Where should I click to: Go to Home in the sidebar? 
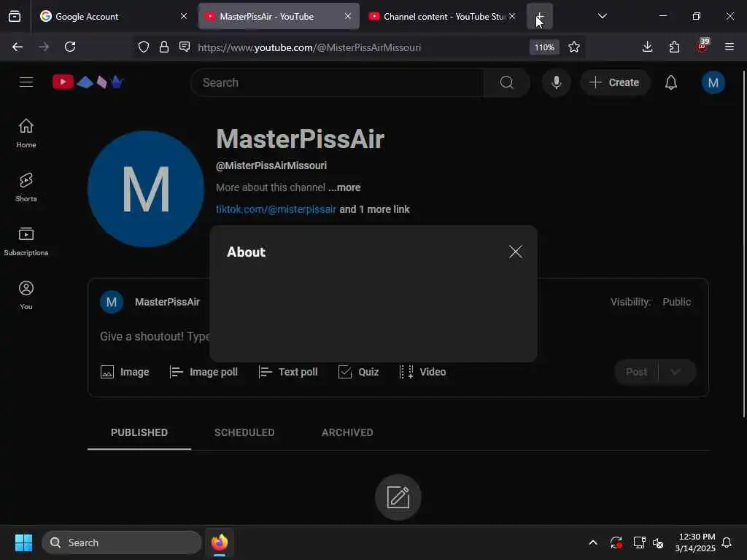tap(26, 133)
